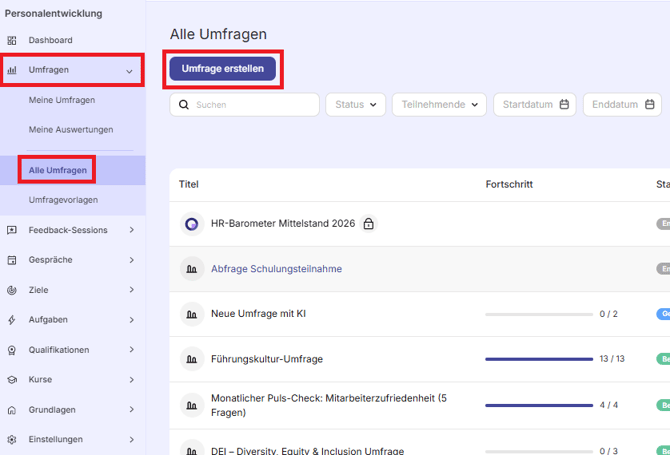
Task: Expand Gespräche with its chevron
Action: [x=132, y=260]
